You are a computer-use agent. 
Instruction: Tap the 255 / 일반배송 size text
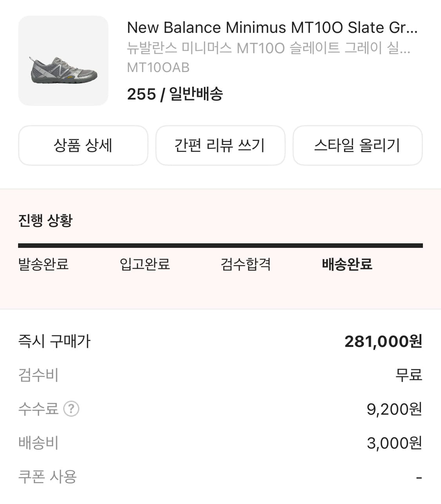(x=175, y=94)
